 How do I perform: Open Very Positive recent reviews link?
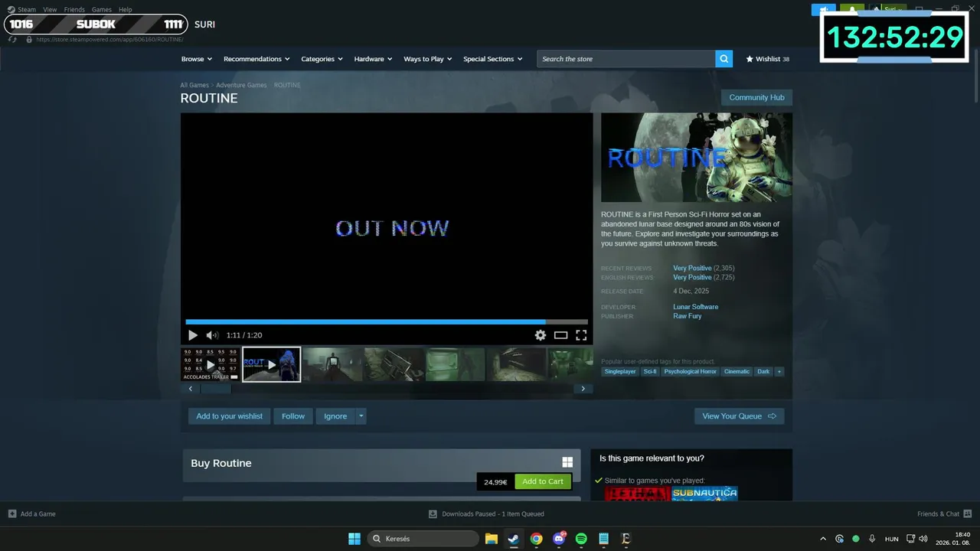692,269
